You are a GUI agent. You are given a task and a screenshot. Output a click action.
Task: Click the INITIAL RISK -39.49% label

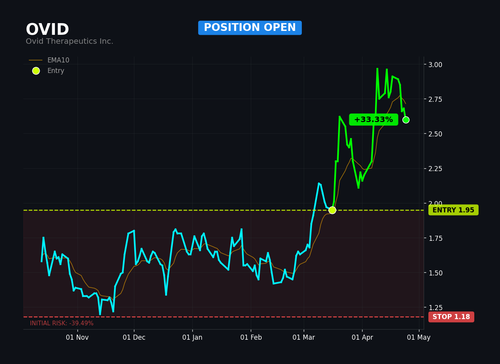pyautogui.click(x=61, y=323)
